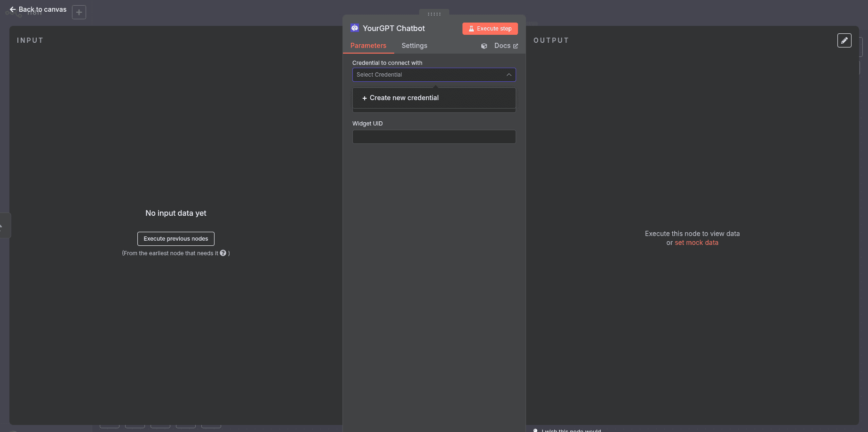Grab the dotted drag handle above node panel
This screenshot has width=868, height=432.
[x=434, y=14]
